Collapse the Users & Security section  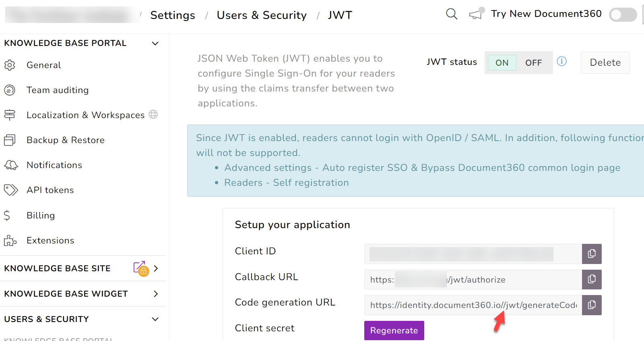(155, 319)
